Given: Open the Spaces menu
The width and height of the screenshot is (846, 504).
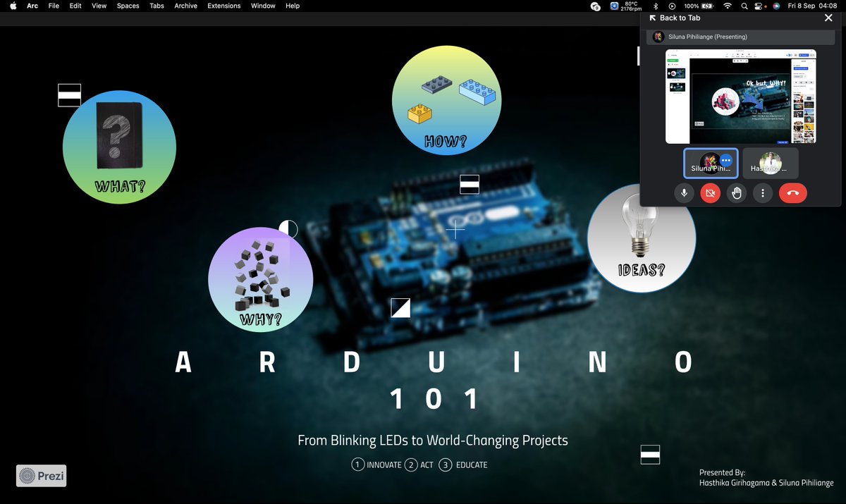Looking at the screenshot, I should 128,6.
